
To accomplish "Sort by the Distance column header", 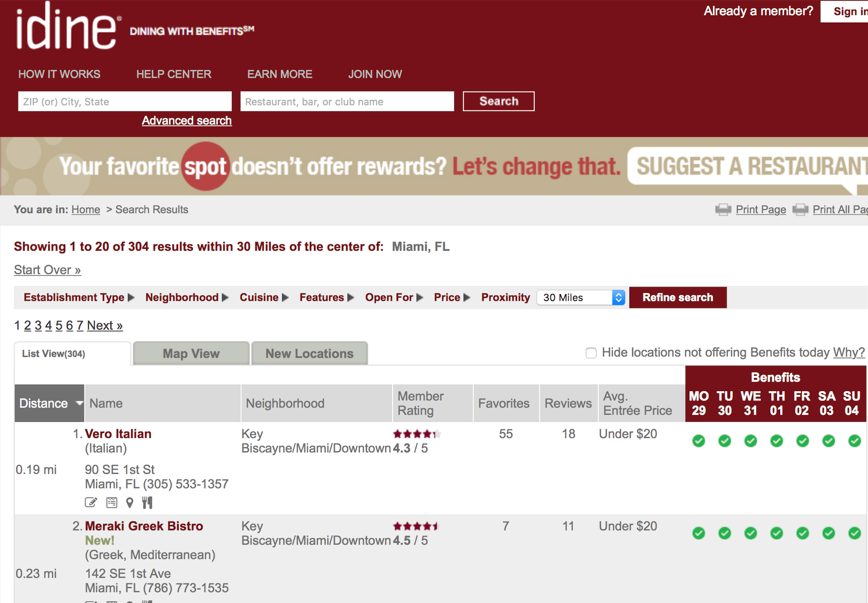I will click(x=49, y=403).
